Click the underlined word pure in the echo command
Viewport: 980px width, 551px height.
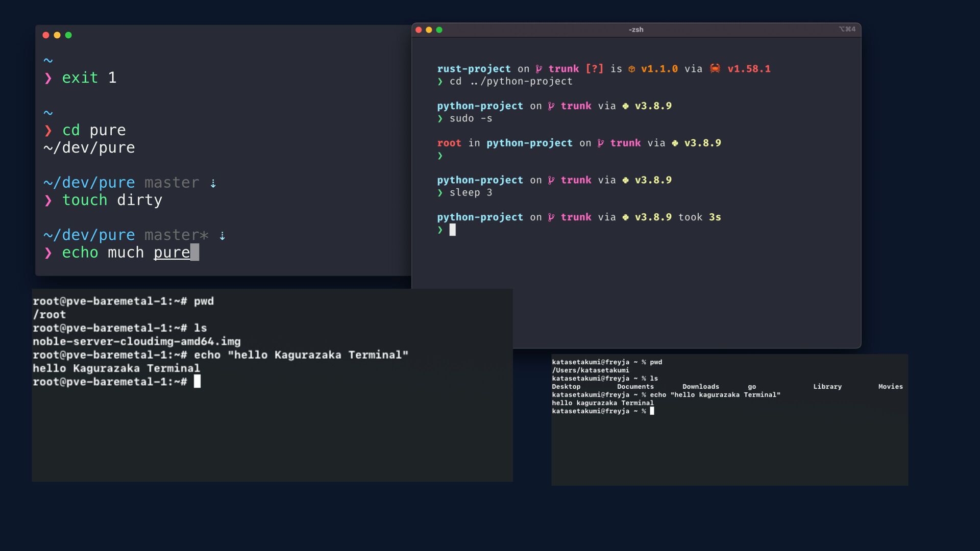171,253
